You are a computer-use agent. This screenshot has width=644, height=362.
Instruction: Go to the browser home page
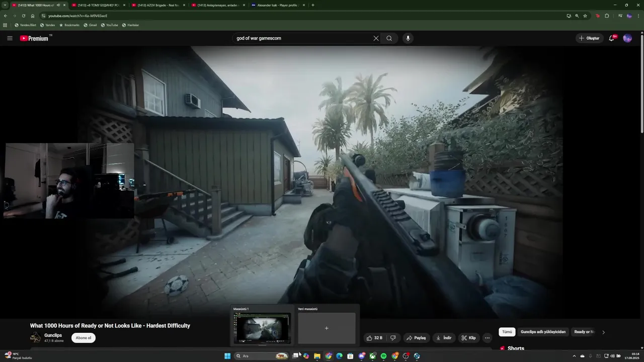click(x=33, y=16)
